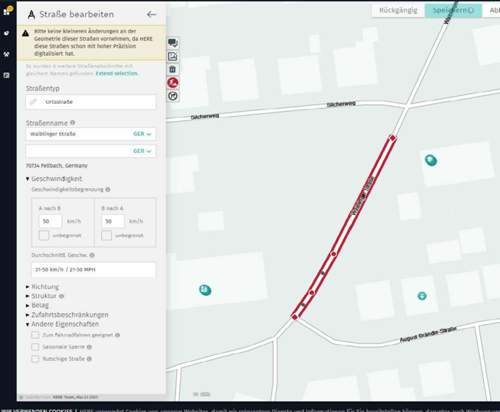Click the teal place marker on left building
500x412 pixels.
[x=205, y=290]
